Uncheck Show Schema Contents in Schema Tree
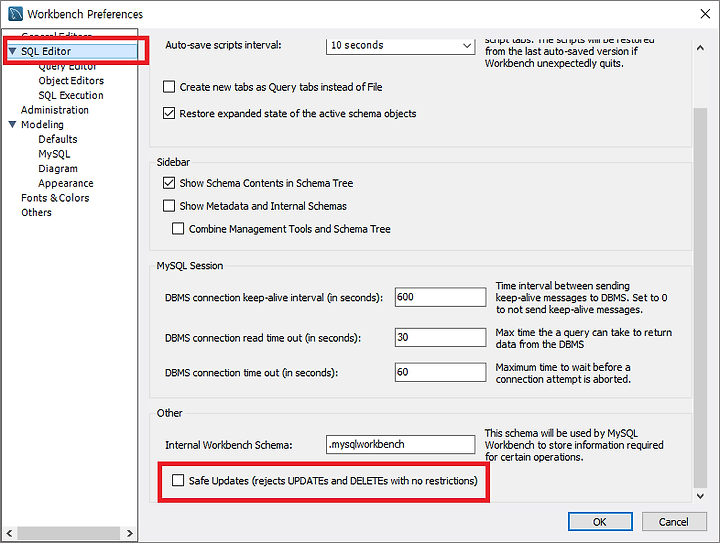The image size is (720, 543). [169, 183]
